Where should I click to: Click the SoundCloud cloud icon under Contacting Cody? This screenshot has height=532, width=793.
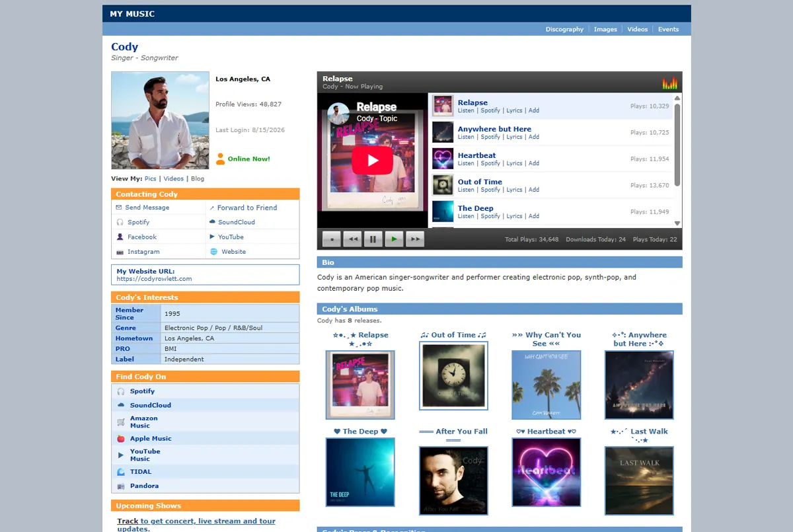point(213,222)
